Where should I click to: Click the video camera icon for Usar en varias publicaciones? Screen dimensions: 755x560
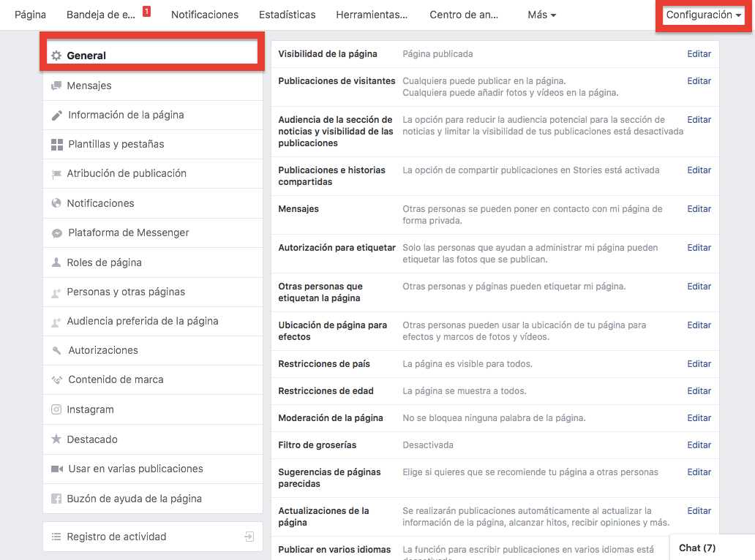(56, 469)
